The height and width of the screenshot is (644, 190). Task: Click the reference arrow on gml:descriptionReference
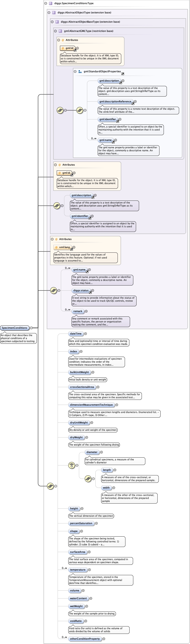133,103
